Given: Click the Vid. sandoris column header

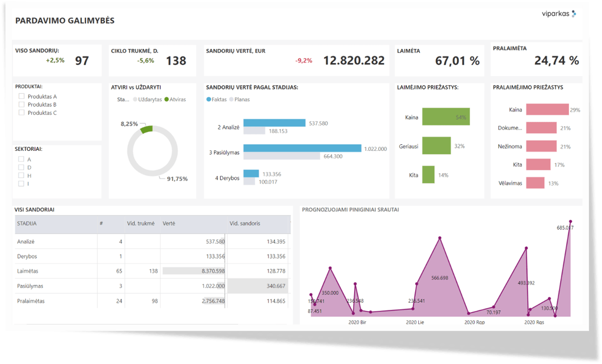Looking at the screenshot, I should 244,224.
